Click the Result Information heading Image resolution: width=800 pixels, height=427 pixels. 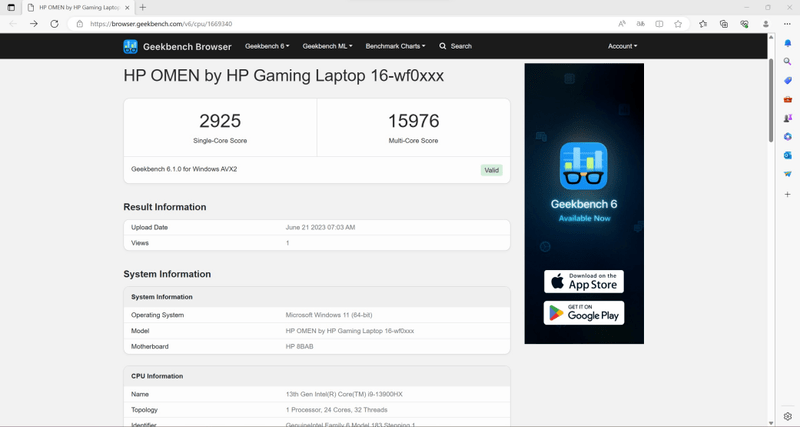coord(165,207)
